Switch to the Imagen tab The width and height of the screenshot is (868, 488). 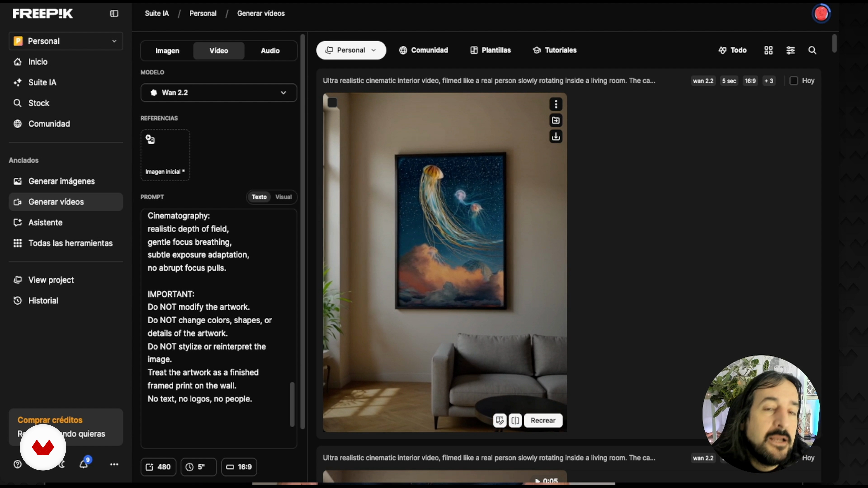click(167, 51)
